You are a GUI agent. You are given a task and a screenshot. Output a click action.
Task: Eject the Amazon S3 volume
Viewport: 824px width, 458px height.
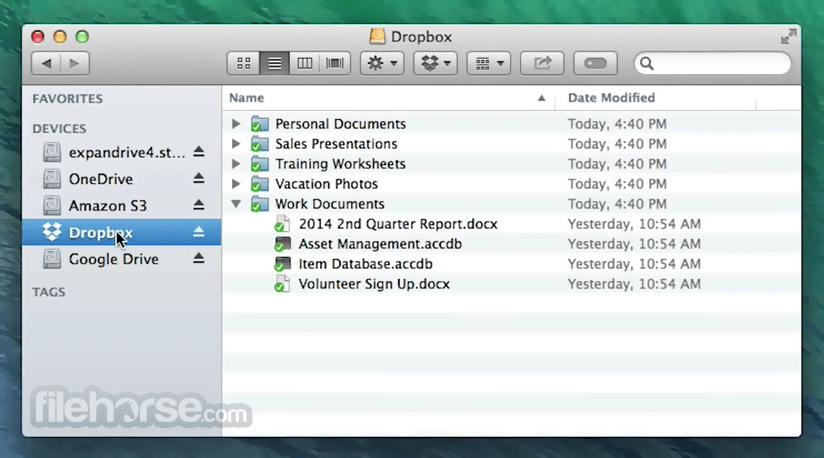coord(198,205)
